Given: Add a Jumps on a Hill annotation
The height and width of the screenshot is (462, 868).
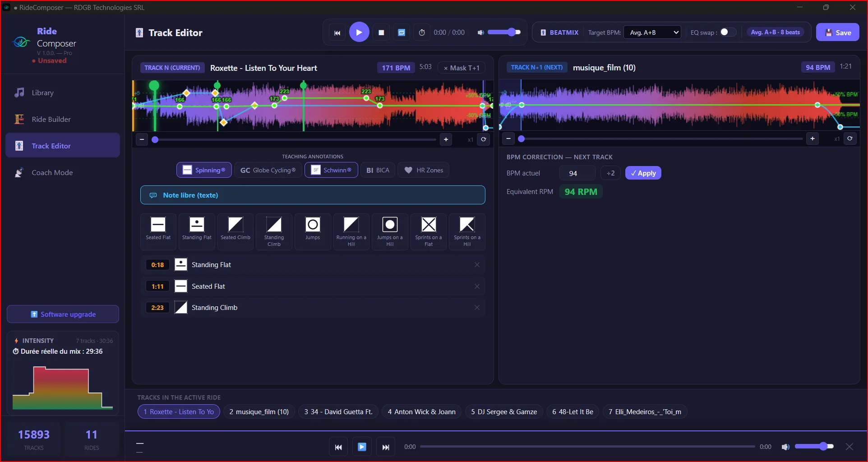Looking at the screenshot, I should pos(390,231).
